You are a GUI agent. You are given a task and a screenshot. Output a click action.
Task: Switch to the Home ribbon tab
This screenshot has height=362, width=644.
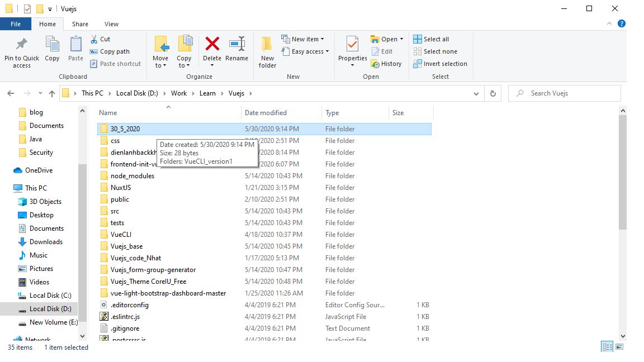[x=47, y=24]
